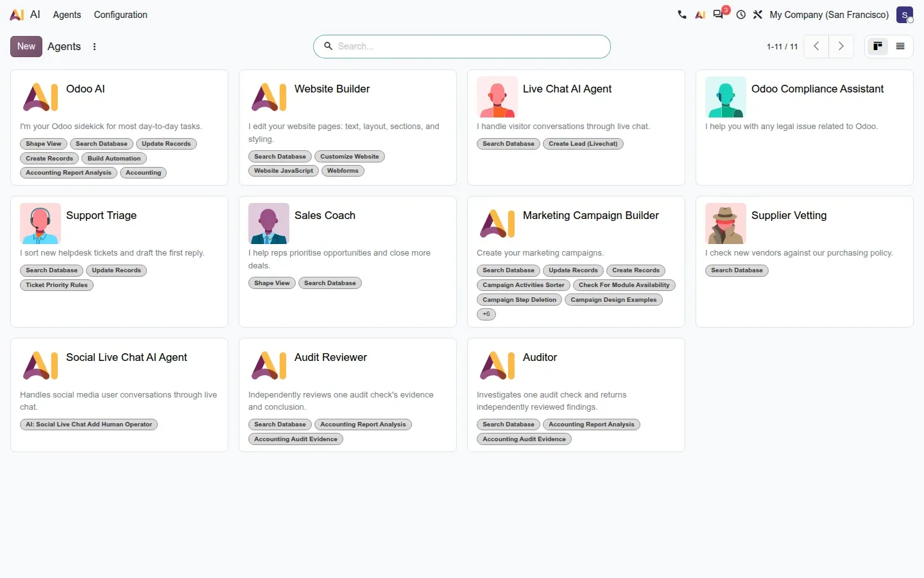Image resolution: width=924 pixels, height=578 pixels.
Task: Click the Campaign Design Examples tag
Action: tap(613, 300)
